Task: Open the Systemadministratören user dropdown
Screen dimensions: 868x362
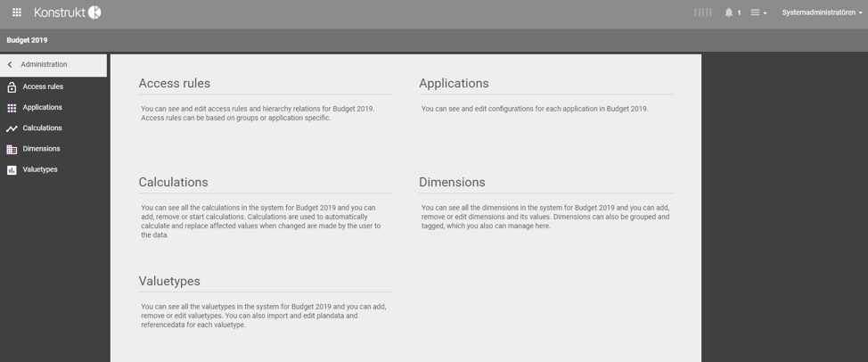Action: (x=821, y=12)
